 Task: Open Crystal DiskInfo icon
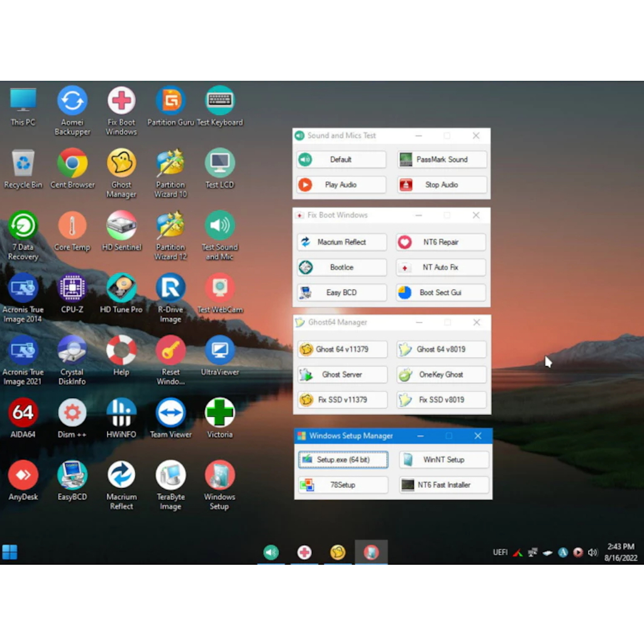coord(72,360)
